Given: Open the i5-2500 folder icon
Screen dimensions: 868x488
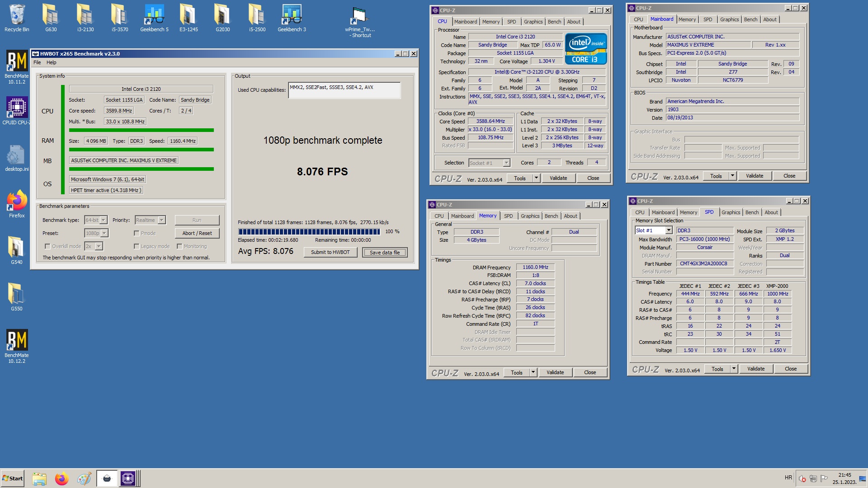Looking at the screenshot, I should tap(257, 18).
